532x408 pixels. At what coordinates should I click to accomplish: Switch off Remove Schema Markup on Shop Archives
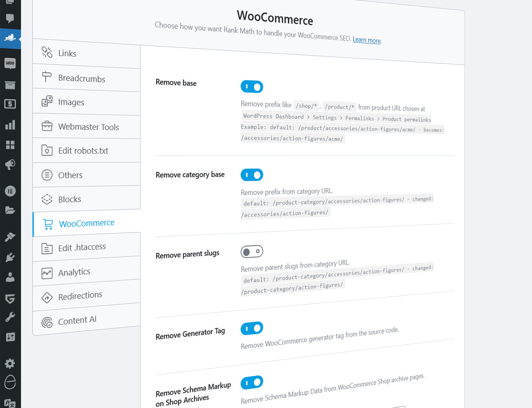click(252, 382)
